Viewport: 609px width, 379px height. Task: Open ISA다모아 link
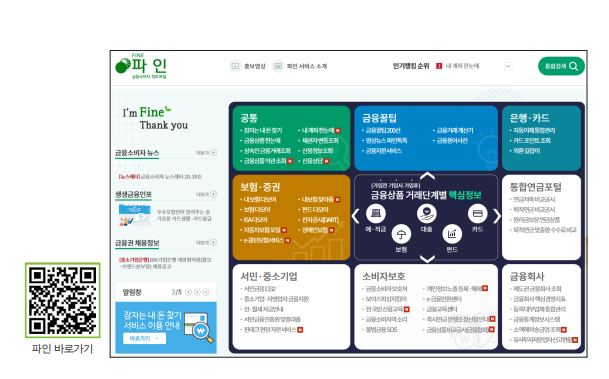(x=256, y=220)
